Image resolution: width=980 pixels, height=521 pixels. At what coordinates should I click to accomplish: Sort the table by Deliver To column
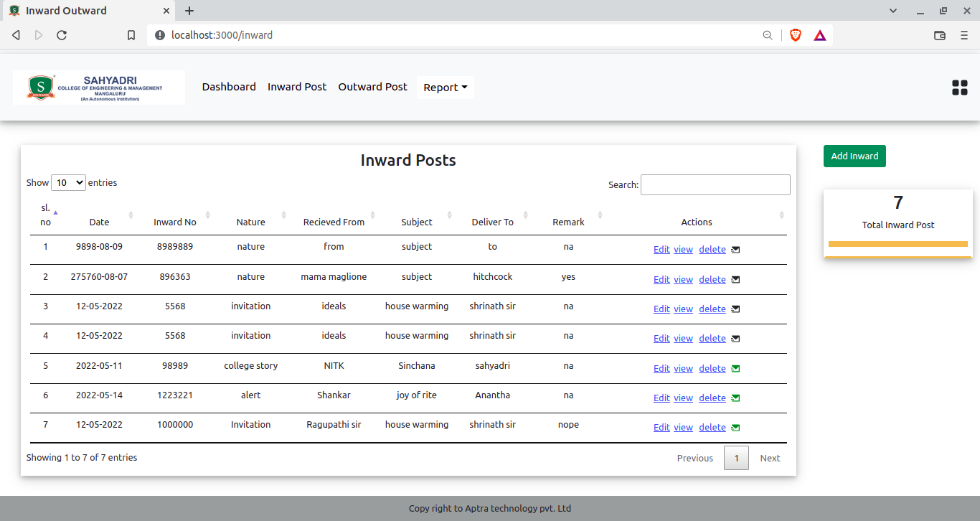(x=492, y=222)
